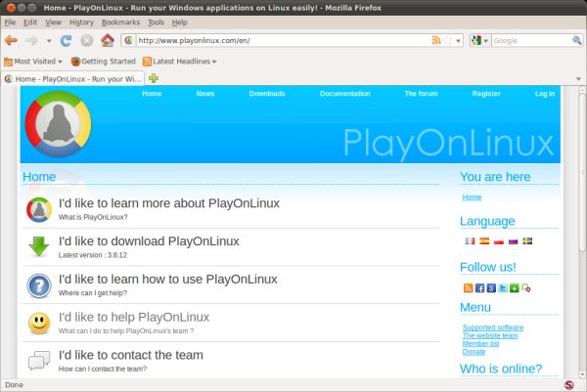The image size is (587, 392).
Task: Click into the URL address field
Action: coord(283,40)
